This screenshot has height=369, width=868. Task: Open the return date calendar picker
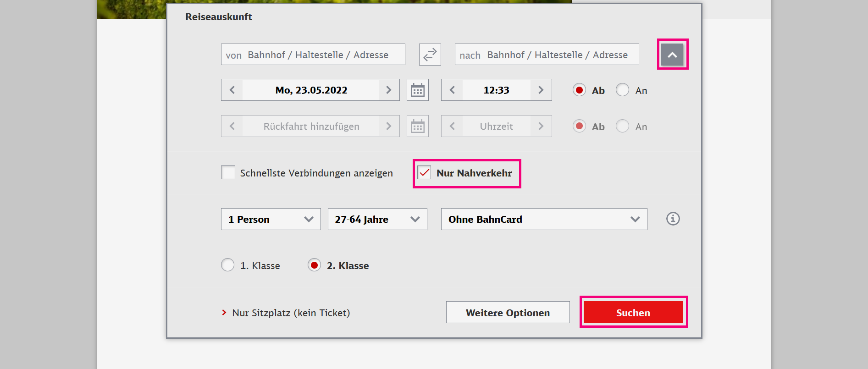point(417,127)
